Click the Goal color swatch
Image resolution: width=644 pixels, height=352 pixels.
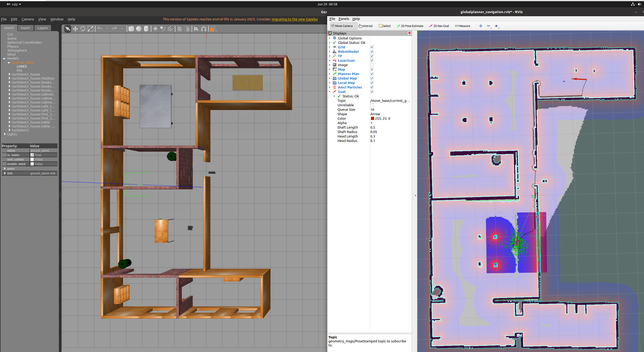point(372,118)
